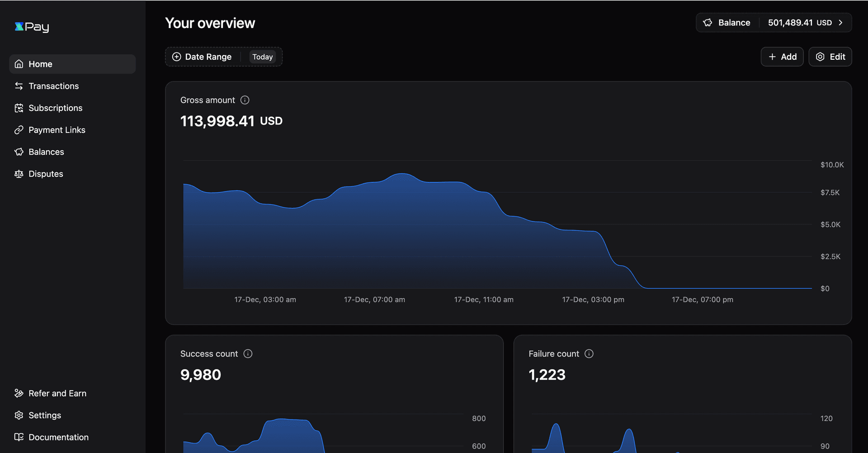Click the info icon beside Gross amount
The height and width of the screenshot is (453, 868).
(245, 100)
